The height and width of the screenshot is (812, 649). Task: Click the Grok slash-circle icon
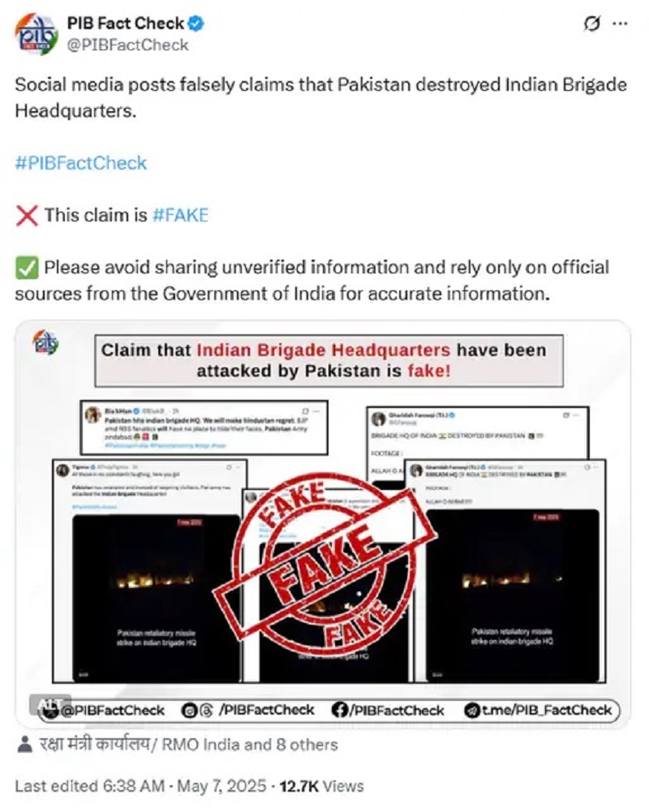click(x=592, y=24)
